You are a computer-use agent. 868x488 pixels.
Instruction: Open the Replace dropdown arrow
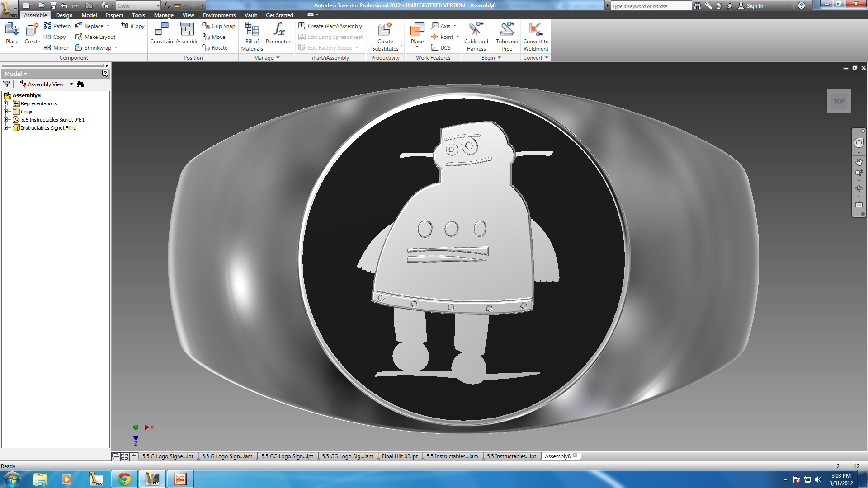pos(108,26)
